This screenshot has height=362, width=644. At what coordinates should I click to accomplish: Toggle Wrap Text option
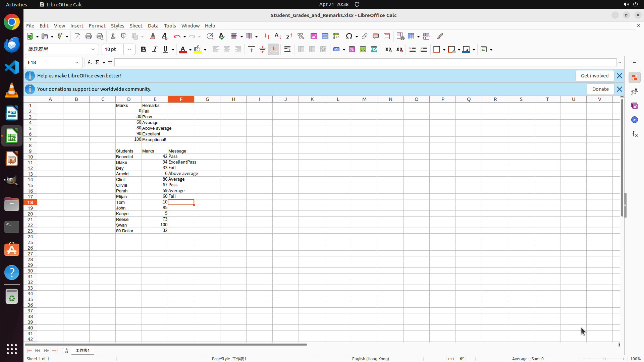click(287, 50)
